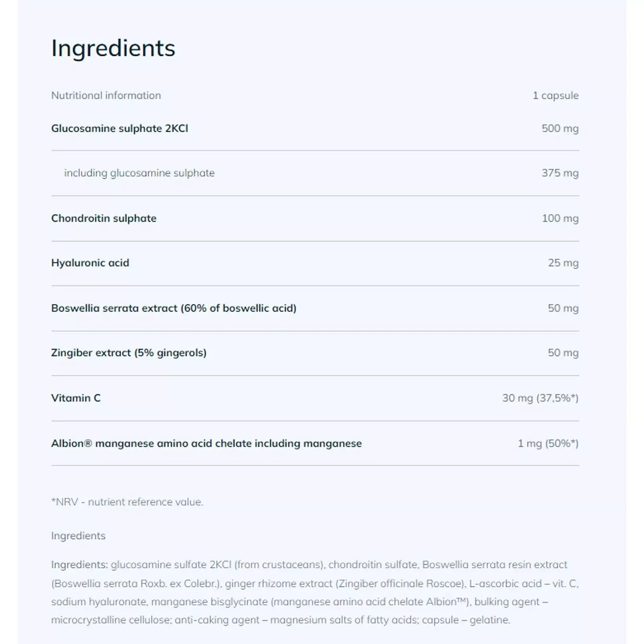
Task: Select the Nutritional information label
Action: click(106, 95)
